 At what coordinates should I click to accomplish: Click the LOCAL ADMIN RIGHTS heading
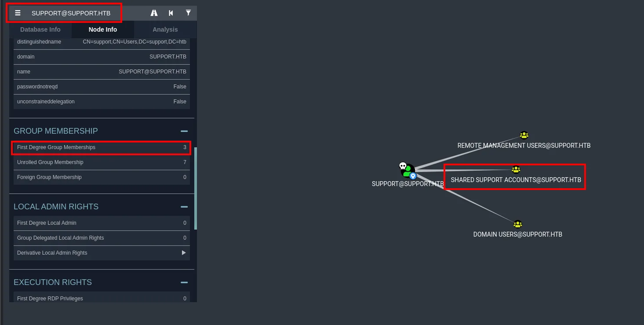56,207
